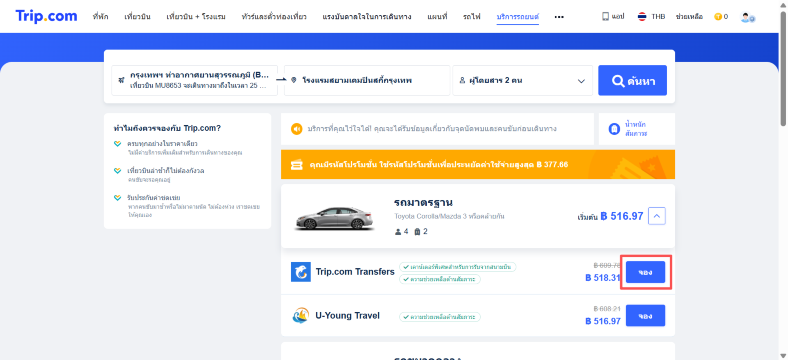
Task: Open the ผู้โดยสาร 2 คน dropdown
Action: (x=523, y=80)
